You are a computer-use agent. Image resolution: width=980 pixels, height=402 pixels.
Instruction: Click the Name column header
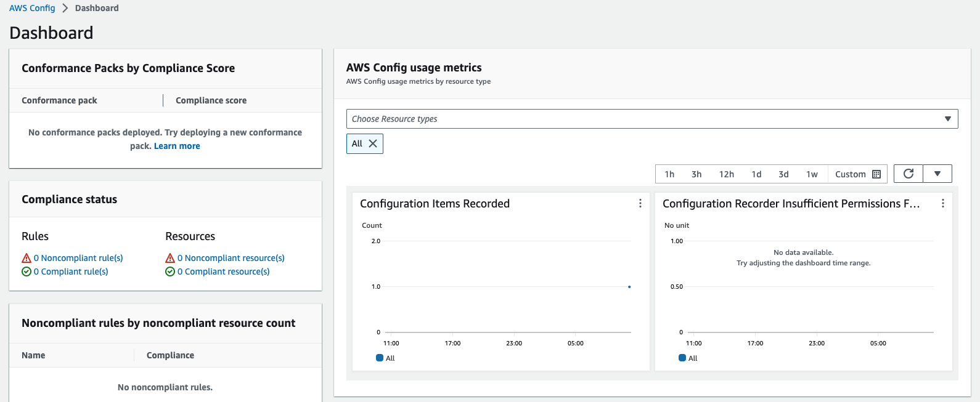(33, 355)
